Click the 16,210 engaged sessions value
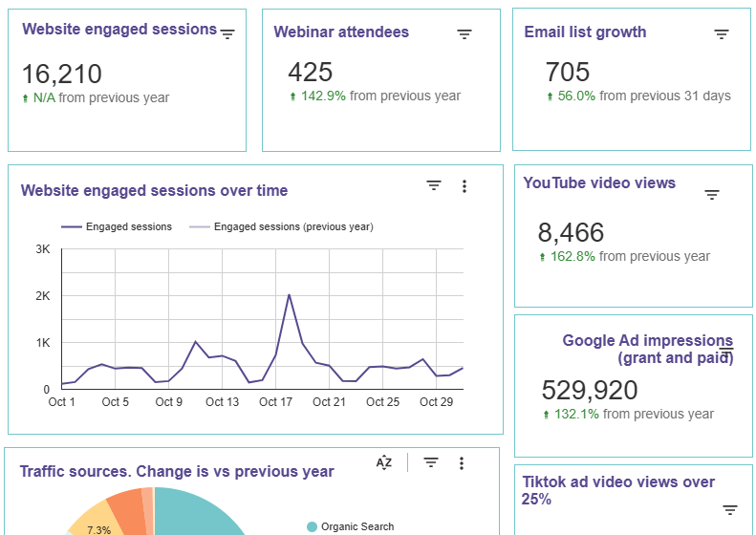This screenshot has height=535, width=756. point(62,74)
